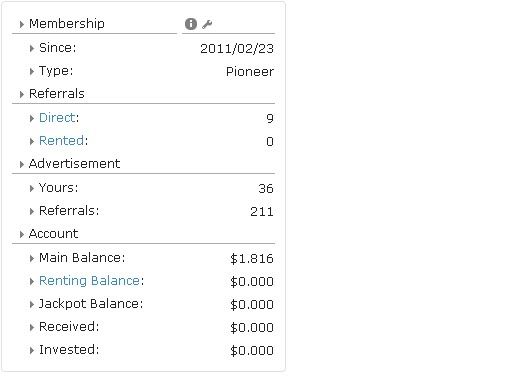The width and height of the screenshot is (512, 384).
Task: Click the Membership section heading
Action: click(67, 24)
